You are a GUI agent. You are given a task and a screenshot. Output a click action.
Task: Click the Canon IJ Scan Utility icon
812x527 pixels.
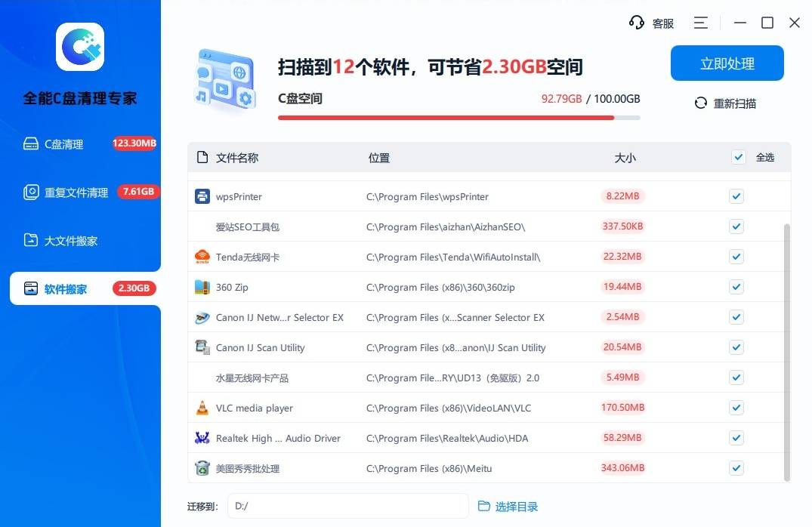coord(202,348)
